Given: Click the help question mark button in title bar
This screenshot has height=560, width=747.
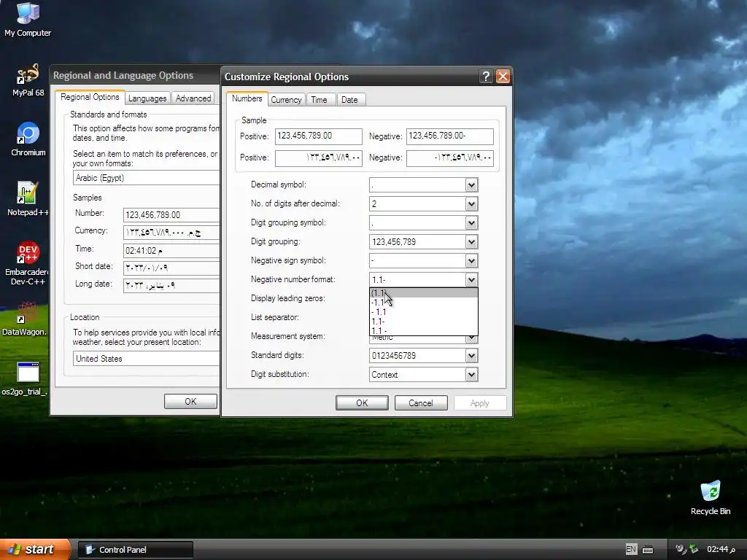Looking at the screenshot, I should click(x=485, y=76).
